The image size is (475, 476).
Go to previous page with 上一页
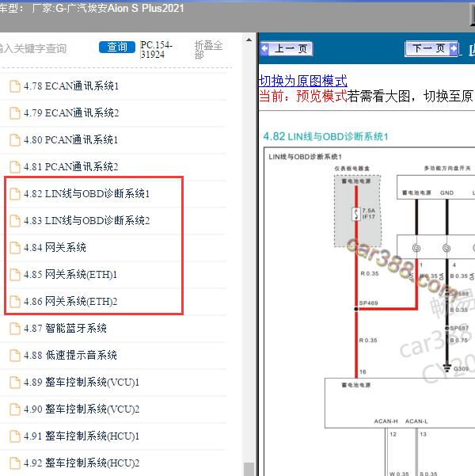(287, 48)
